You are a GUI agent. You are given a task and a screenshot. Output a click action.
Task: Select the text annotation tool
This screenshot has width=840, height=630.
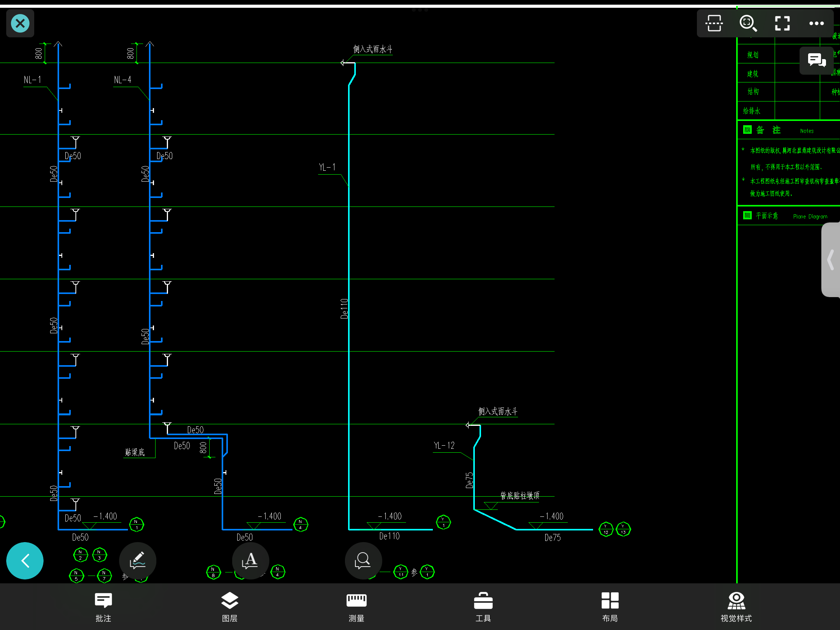[250, 561]
